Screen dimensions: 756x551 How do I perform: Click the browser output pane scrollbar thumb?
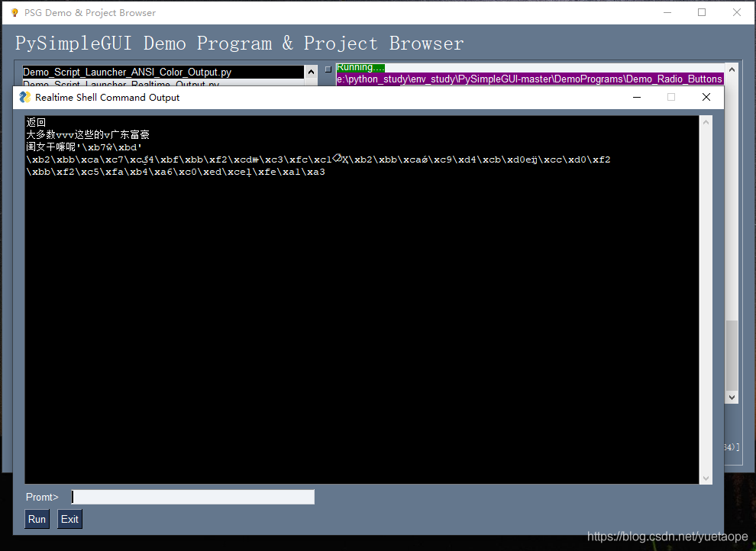732,356
